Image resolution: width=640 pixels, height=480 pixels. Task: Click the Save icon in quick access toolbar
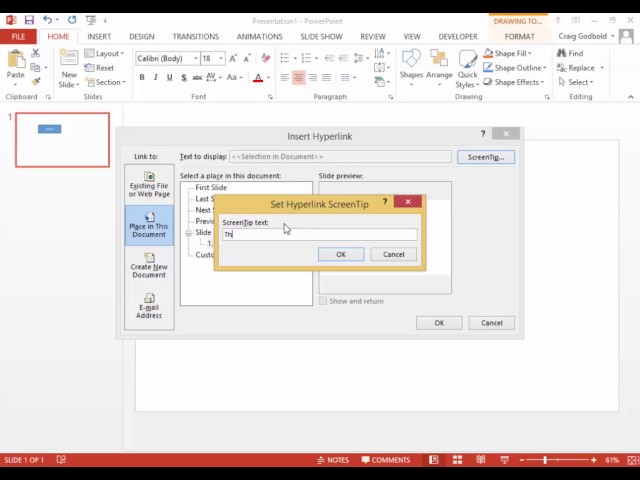point(29,20)
